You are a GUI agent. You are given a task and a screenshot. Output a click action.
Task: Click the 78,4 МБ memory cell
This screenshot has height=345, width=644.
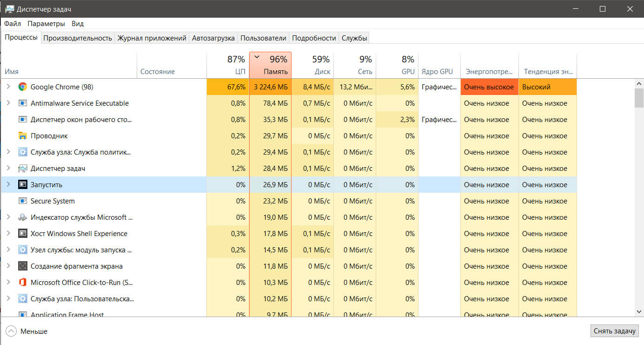(x=271, y=103)
